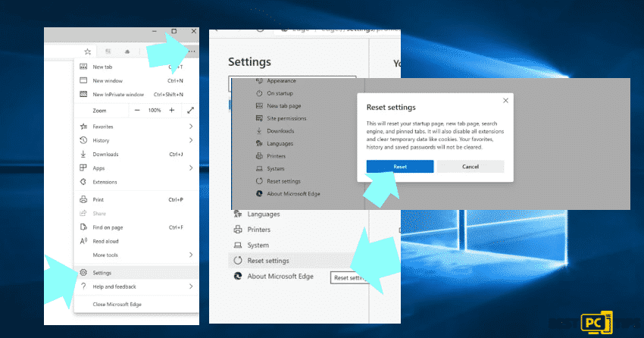Select Reset settings in dimmed list

point(284,181)
